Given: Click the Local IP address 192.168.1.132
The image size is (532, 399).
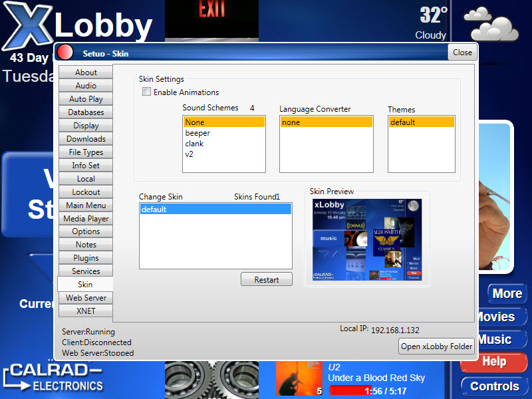Looking at the screenshot, I should pos(395,330).
